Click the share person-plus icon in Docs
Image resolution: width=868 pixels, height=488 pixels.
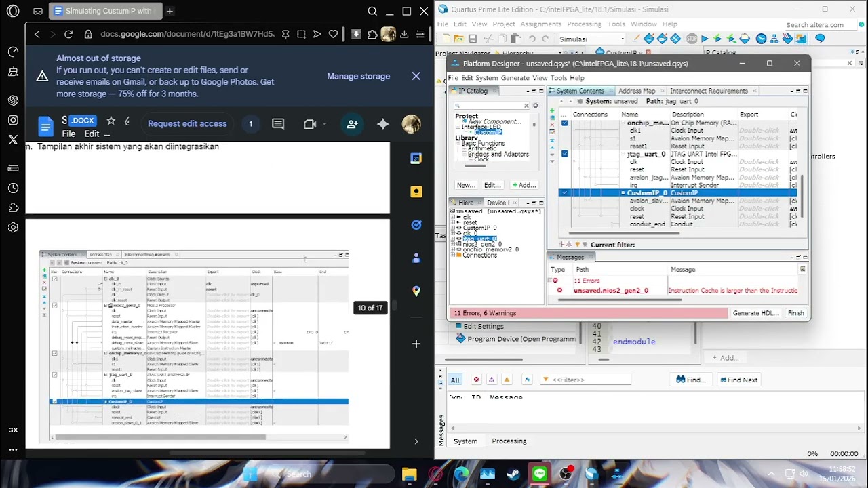[353, 124]
